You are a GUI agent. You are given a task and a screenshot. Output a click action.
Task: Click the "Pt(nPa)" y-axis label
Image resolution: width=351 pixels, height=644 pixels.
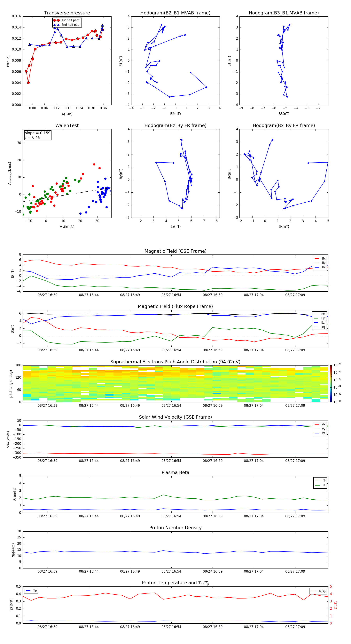(8, 61)
